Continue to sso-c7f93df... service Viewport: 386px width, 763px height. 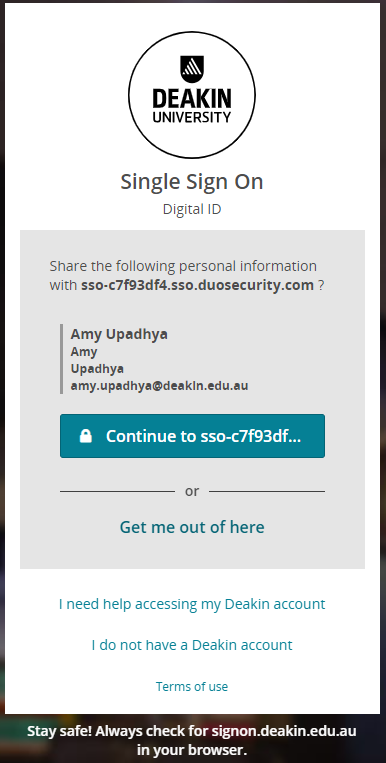pos(192,436)
